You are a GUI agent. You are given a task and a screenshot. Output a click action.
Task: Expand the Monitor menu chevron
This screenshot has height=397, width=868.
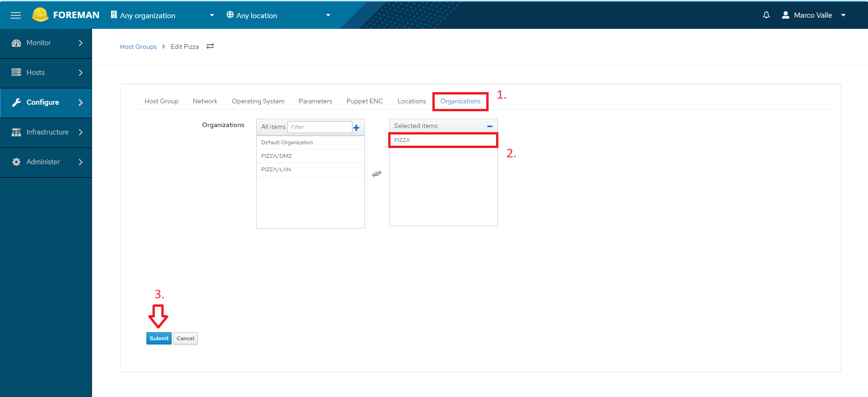click(80, 43)
